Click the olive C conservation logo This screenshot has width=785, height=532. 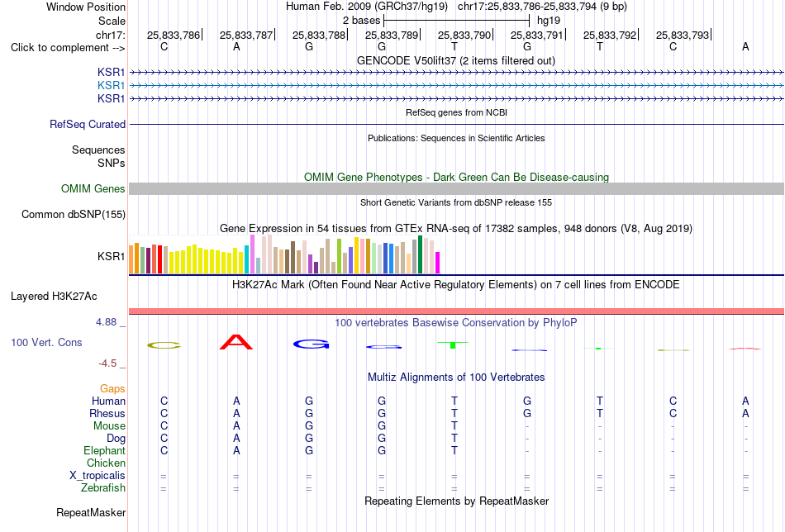[x=164, y=345]
